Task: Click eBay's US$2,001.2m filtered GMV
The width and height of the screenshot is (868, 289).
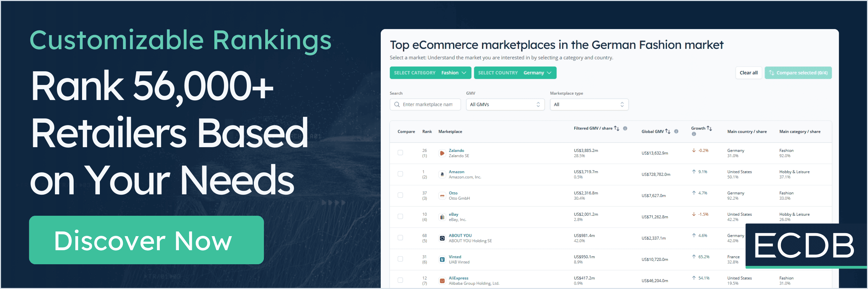Action: pos(586,214)
